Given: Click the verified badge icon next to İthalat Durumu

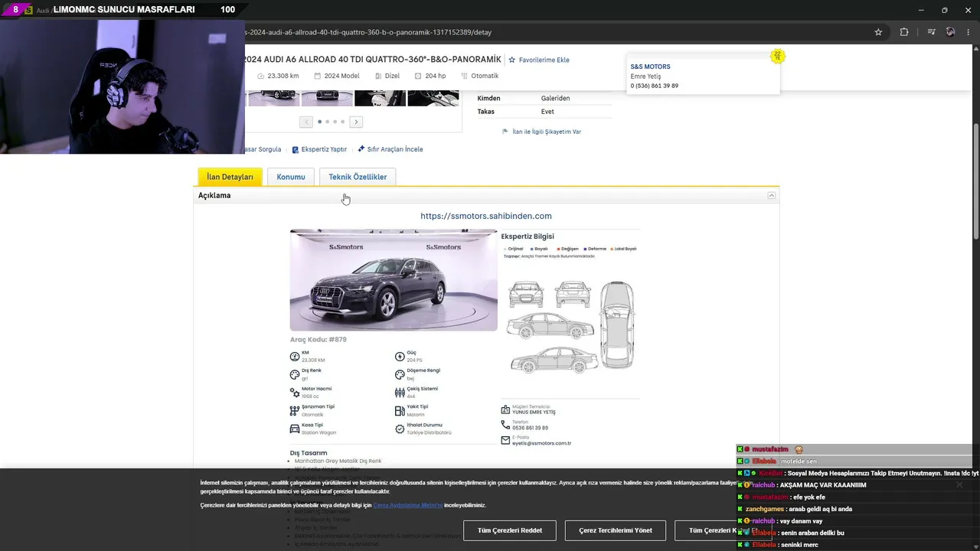Looking at the screenshot, I should [x=400, y=429].
